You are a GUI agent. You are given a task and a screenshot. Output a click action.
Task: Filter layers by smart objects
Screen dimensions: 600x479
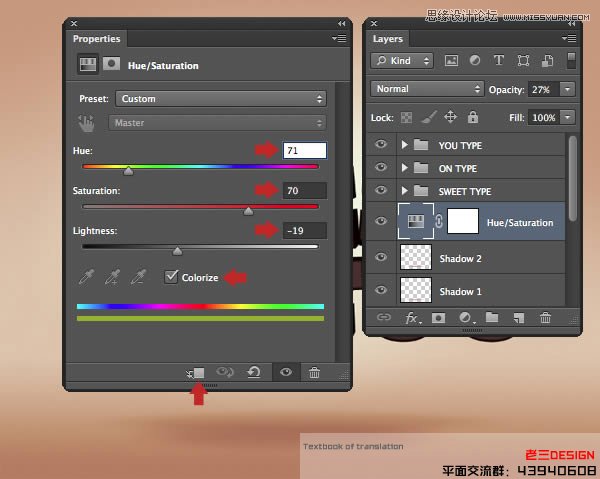click(x=547, y=60)
